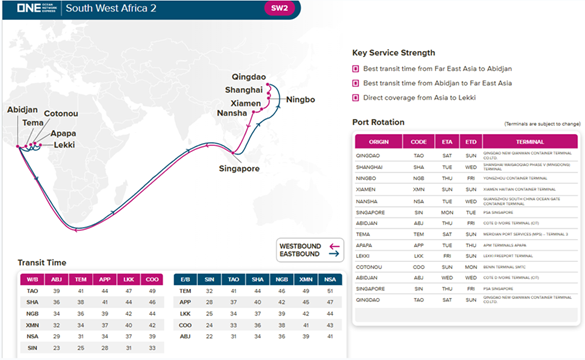Viewport: 585px width, 360px height.
Task: Select the ORIGIN column header in Port Rotation
Action: click(379, 142)
